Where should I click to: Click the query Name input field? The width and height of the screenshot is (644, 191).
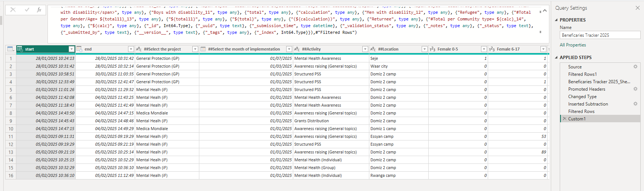[599, 35]
